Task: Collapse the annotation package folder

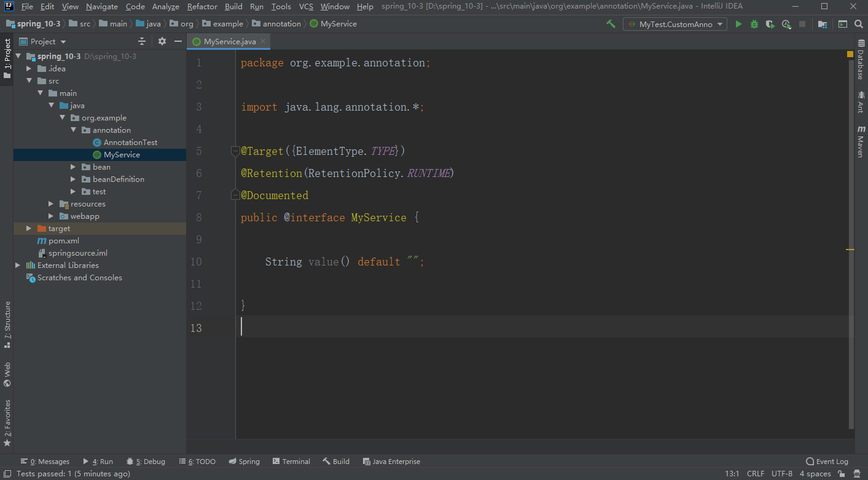Action: pos(73,130)
